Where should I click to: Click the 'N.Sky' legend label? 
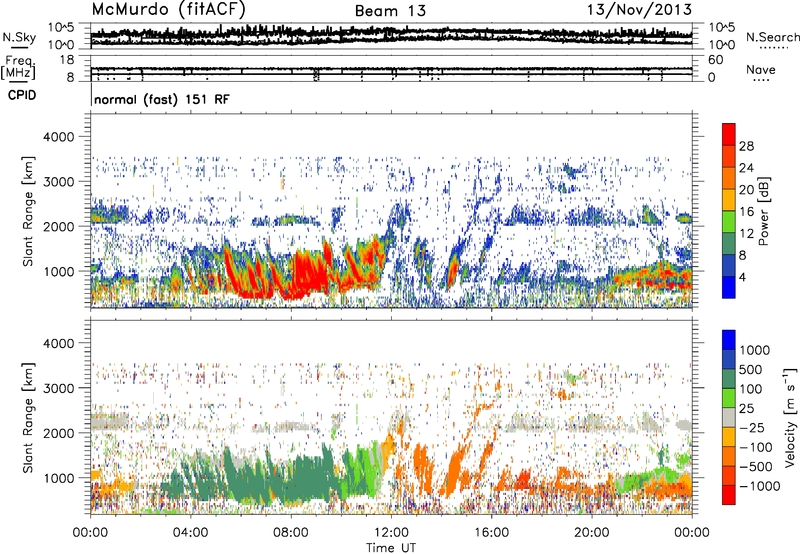click(x=19, y=37)
